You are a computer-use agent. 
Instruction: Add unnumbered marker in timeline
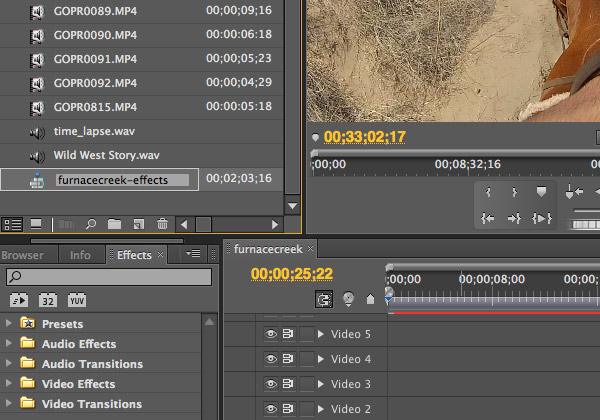coord(370,299)
